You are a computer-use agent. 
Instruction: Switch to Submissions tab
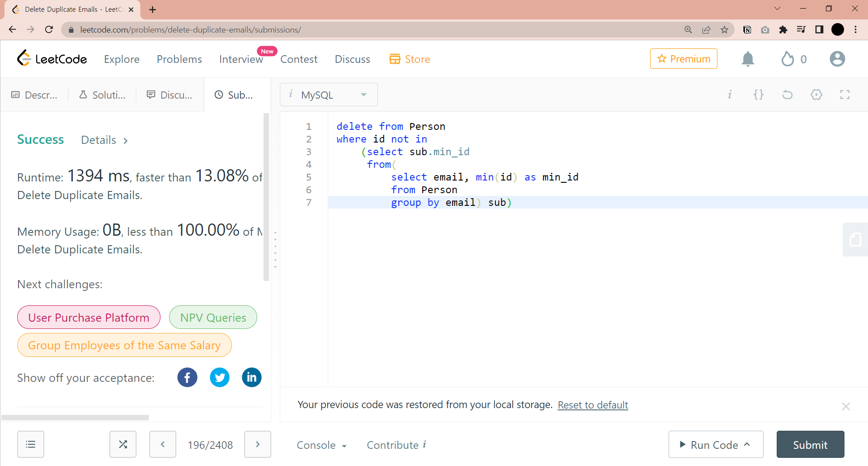[x=234, y=95]
